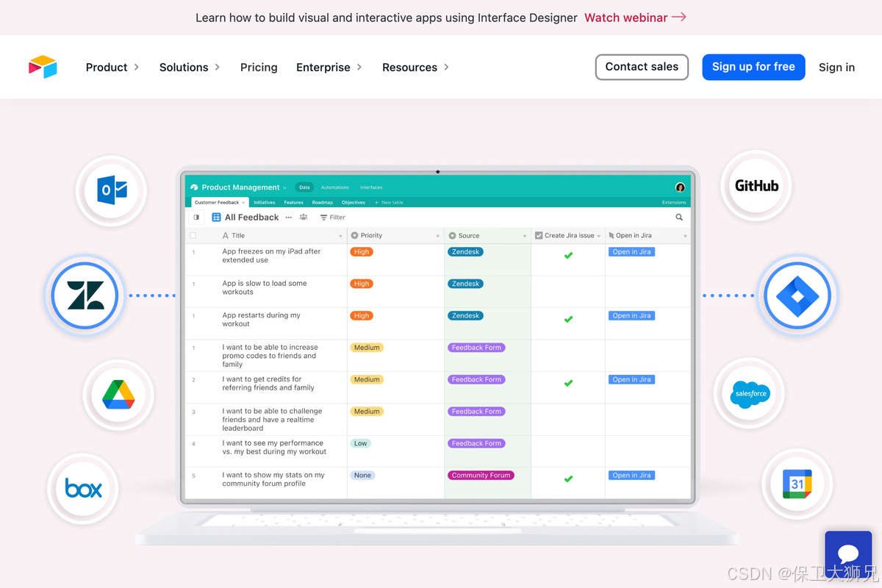This screenshot has width=882, height=588.
Task: Click High priority tag of iPad freeze row
Action: (362, 252)
